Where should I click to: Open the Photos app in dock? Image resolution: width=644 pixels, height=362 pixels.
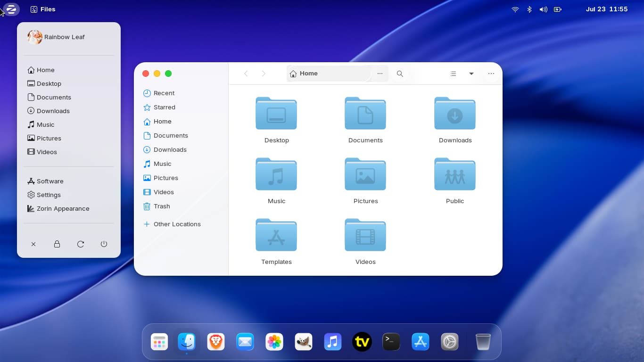pos(274,342)
